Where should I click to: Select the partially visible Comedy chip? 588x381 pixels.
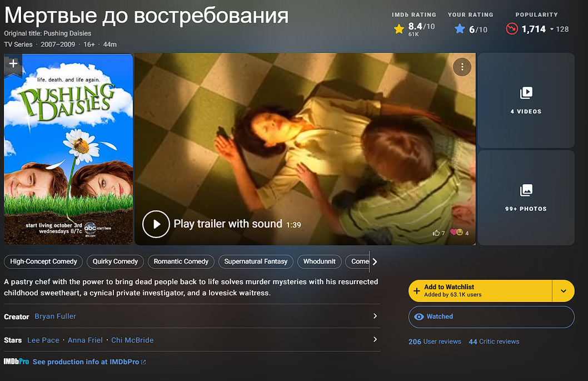pyautogui.click(x=358, y=261)
